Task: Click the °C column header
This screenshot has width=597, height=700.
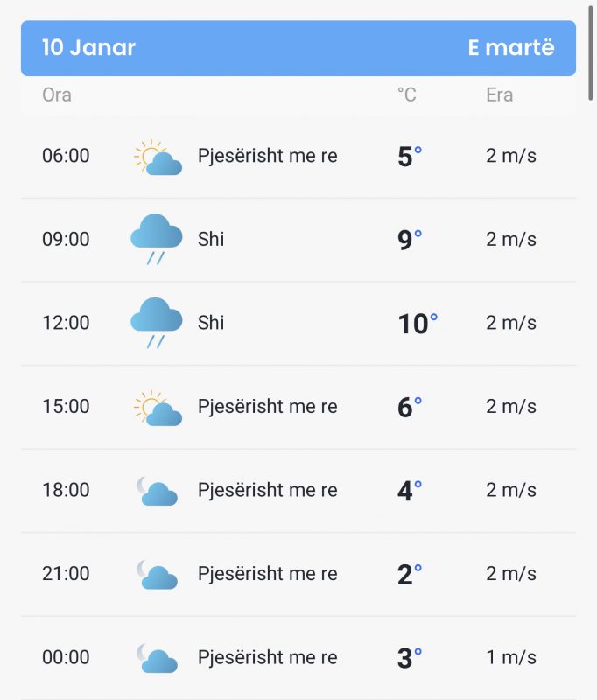Action: click(x=407, y=95)
